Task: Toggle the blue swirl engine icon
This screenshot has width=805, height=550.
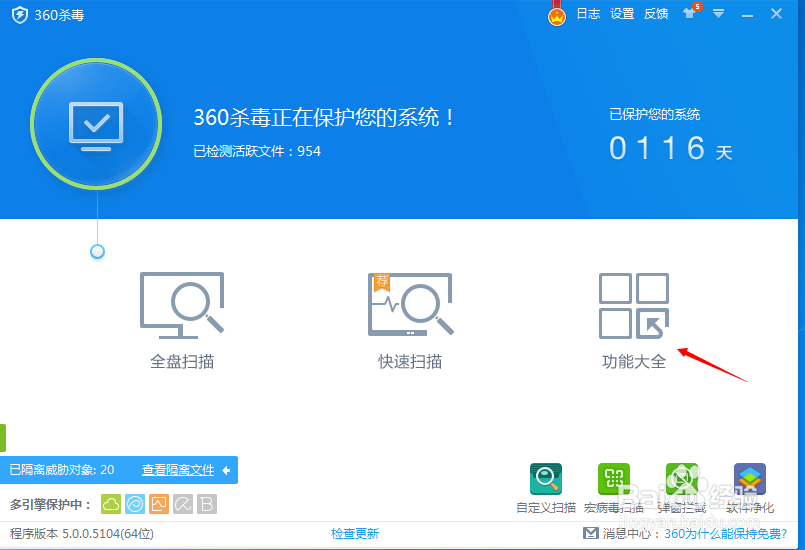Action: pyautogui.click(x=135, y=504)
